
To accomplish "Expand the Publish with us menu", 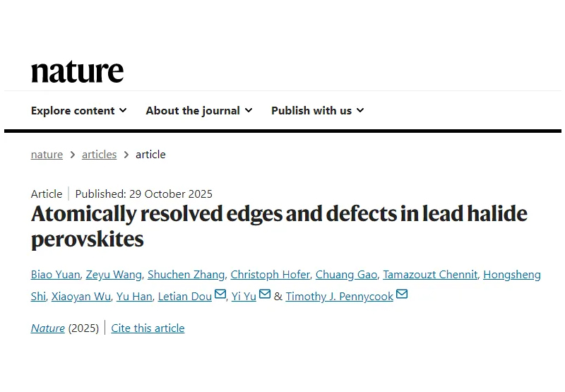I will [x=317, y=110].
